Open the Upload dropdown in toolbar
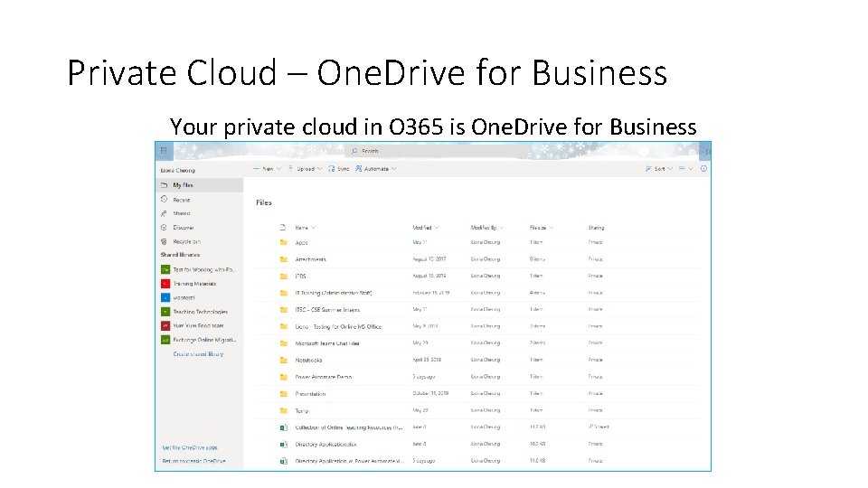The width and height of the screenshot is (868, 488). [305, 169]
